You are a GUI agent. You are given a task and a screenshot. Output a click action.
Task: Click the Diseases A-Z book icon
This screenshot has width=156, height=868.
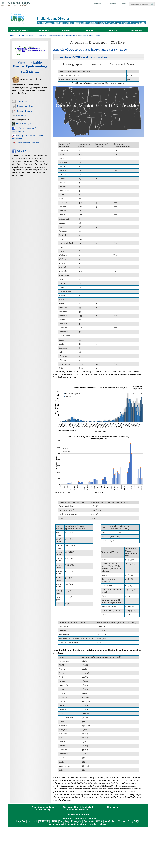click(14, 101)
